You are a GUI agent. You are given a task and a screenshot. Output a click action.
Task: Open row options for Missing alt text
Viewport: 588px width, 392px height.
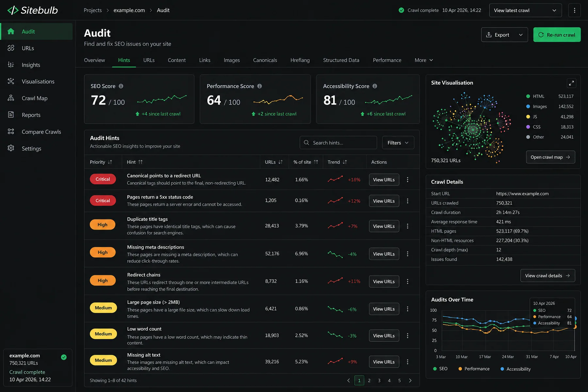click(x=407, y=362)
